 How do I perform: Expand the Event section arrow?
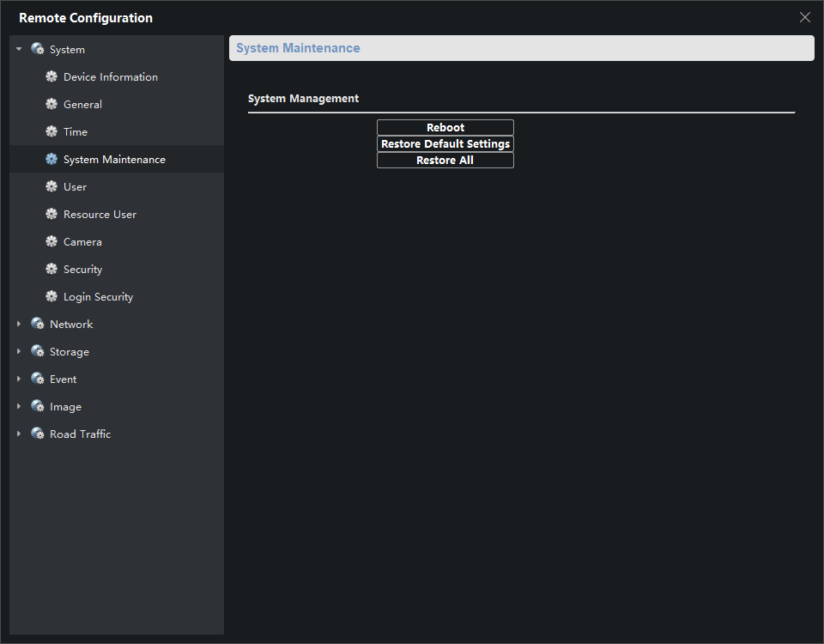pos(19,380)
